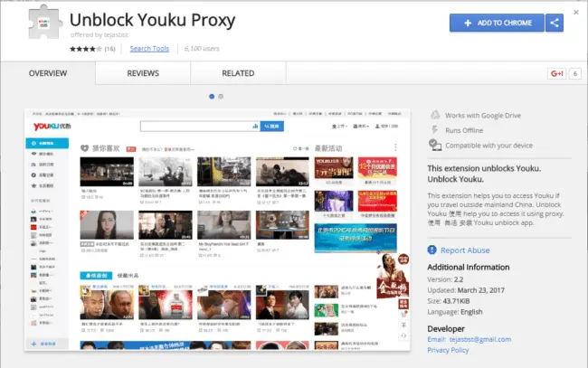Screen dimensions: 588x368
Task: Click the Version: 2.2 text
Action: point(445,279)
